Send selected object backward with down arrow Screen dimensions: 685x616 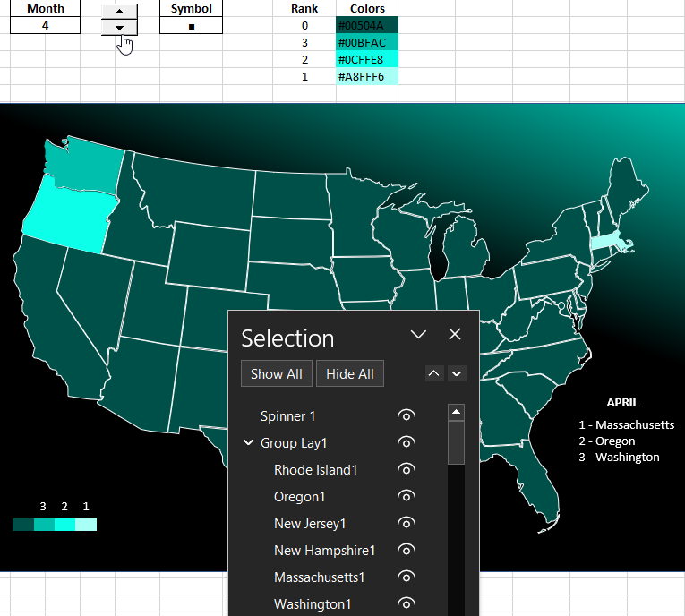click(x=457, y=373)
